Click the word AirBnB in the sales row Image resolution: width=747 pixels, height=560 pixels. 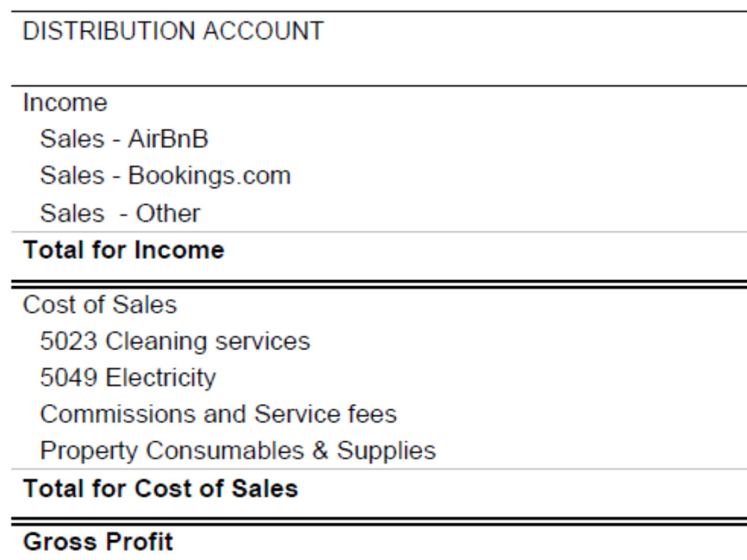click(168, 139)
